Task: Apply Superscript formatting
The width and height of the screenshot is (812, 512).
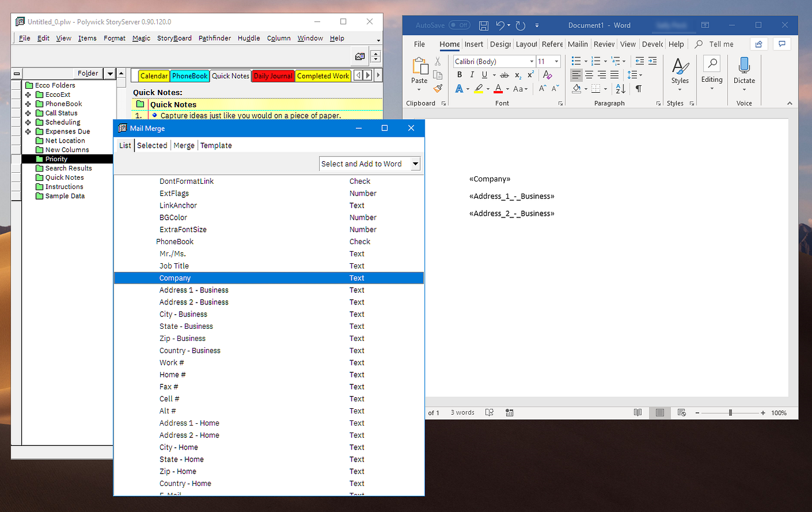Action: coord(531,75)
